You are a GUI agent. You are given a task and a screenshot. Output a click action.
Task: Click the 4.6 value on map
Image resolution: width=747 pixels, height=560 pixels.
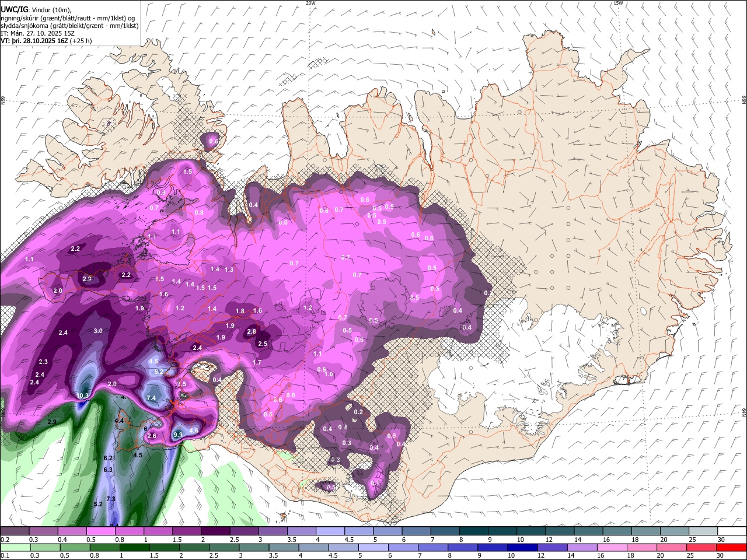pyautogui.click(x=194, y=430)
